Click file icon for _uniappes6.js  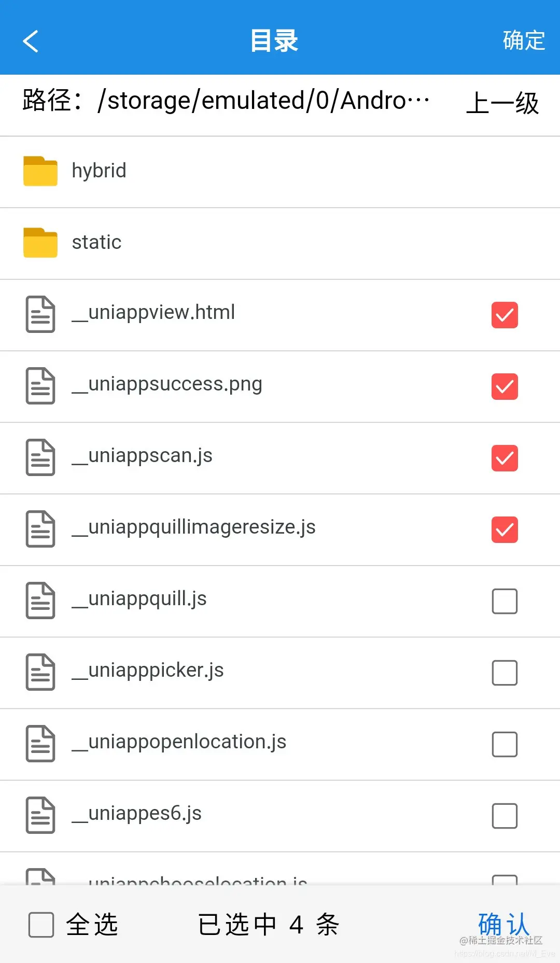[40, 815]
